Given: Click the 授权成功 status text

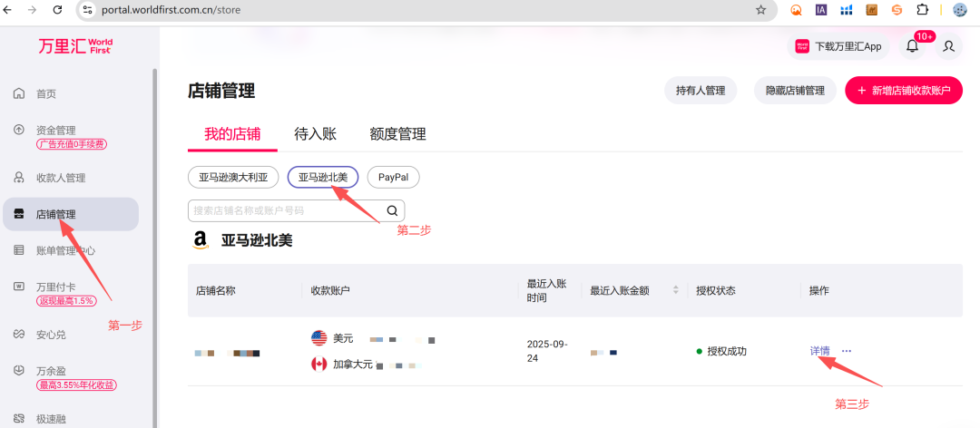Looking at the screenshot, I should coord(727,351).
